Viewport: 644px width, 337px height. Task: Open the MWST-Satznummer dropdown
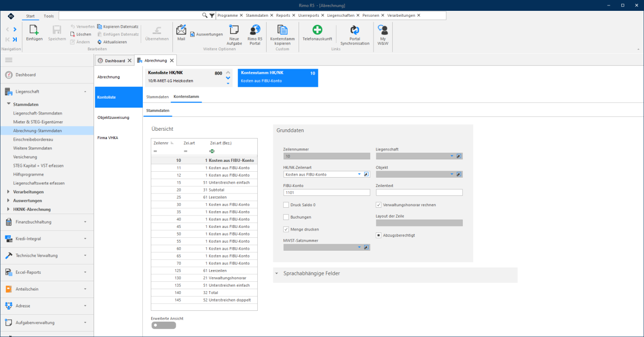[359, 247]
